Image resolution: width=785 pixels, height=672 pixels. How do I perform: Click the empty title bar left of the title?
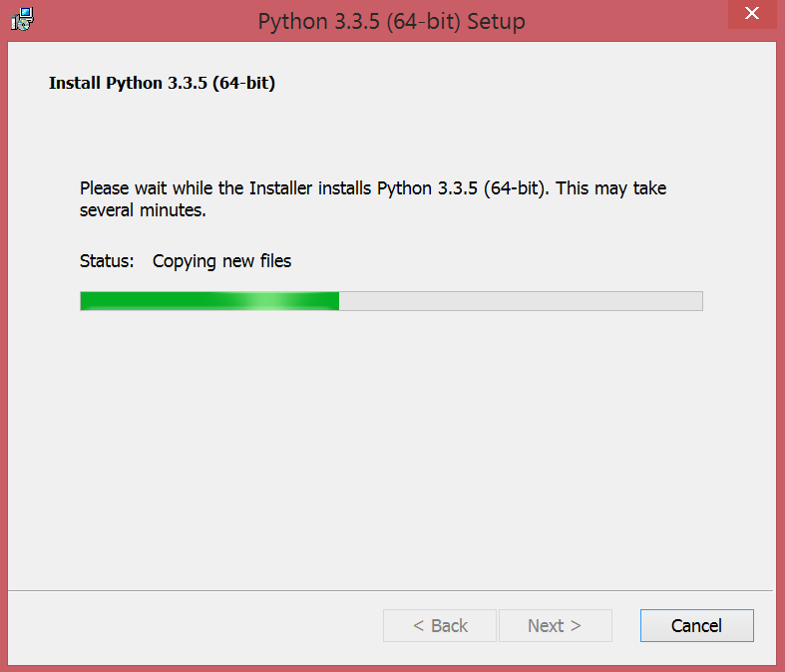140,20
